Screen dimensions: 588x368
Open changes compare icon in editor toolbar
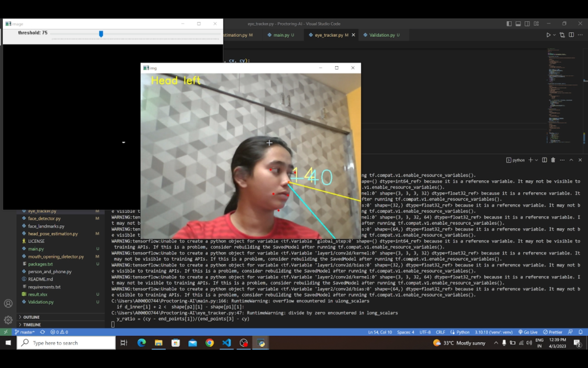(562, 35)
